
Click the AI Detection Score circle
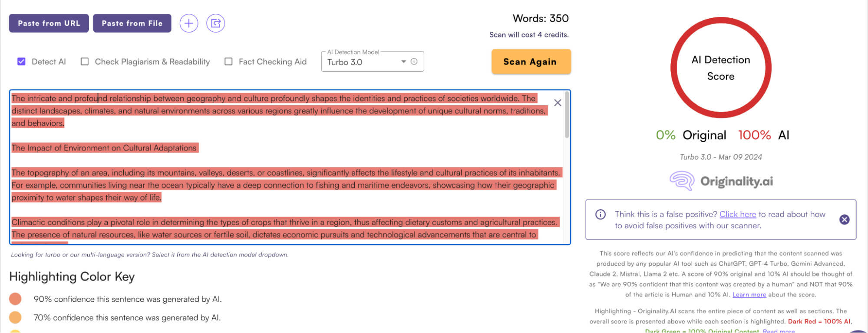click(720, 68)
